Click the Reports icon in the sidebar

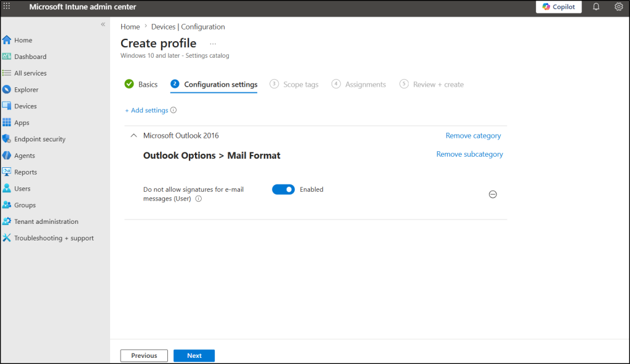[7, 172]
